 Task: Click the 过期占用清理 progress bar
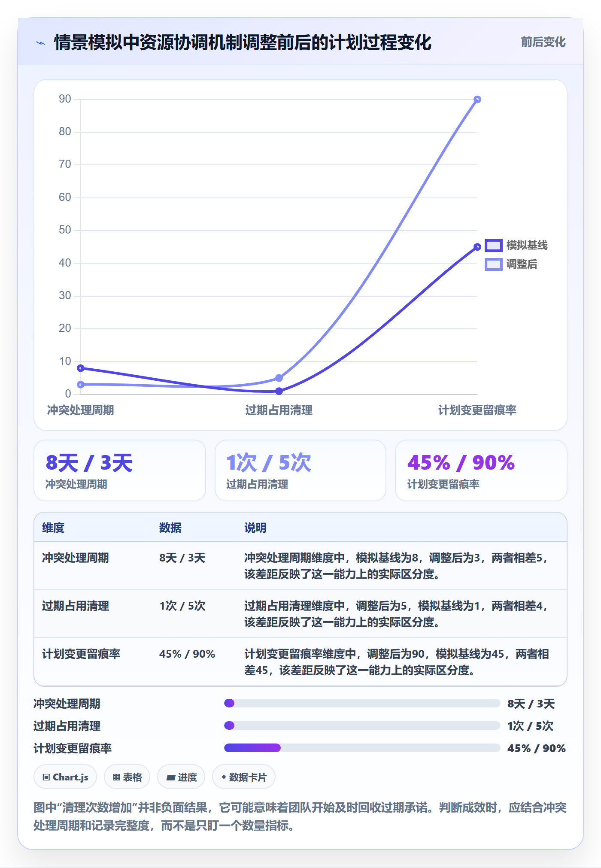click(x=362, y=725)
